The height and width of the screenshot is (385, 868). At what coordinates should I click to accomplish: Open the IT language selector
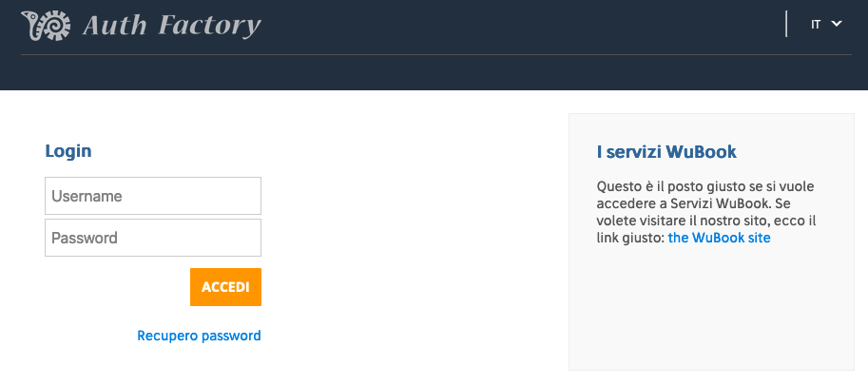[x=826, y=25]
